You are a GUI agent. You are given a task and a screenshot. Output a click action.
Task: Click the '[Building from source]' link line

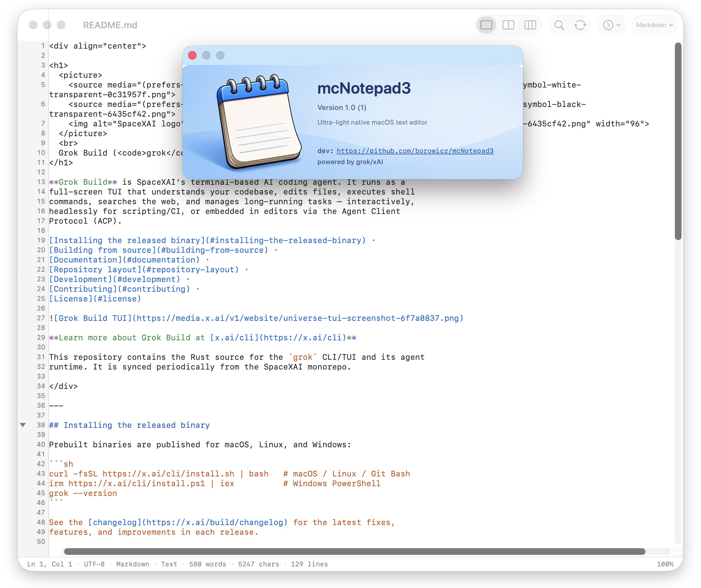point(158,250)
